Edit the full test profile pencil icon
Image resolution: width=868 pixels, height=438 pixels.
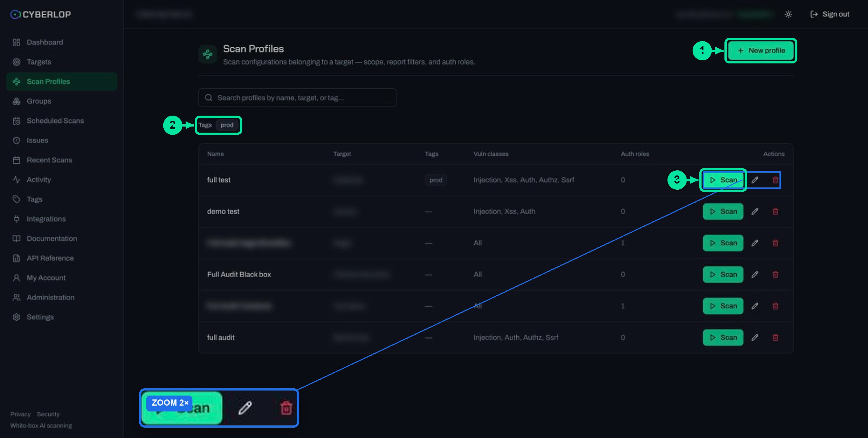tap(755, 180)
